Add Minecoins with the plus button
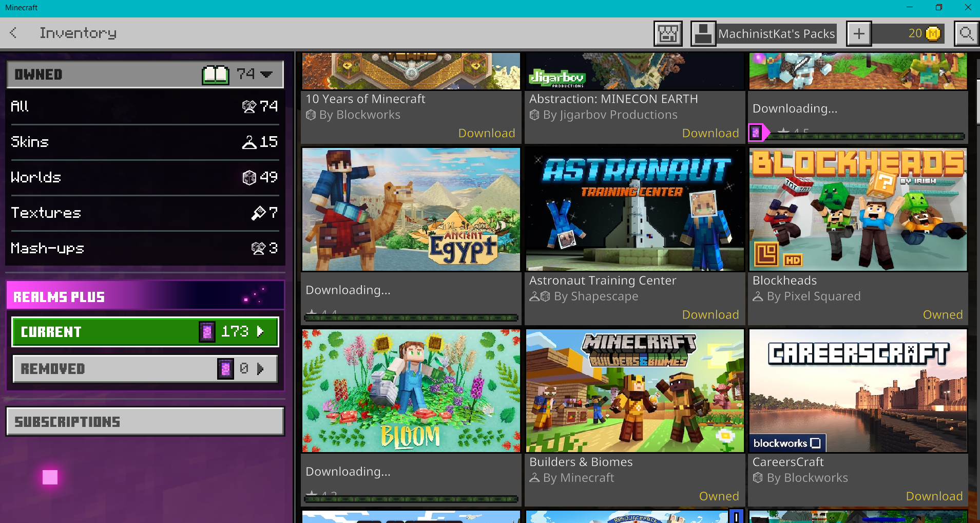 [x=859, y=34]
